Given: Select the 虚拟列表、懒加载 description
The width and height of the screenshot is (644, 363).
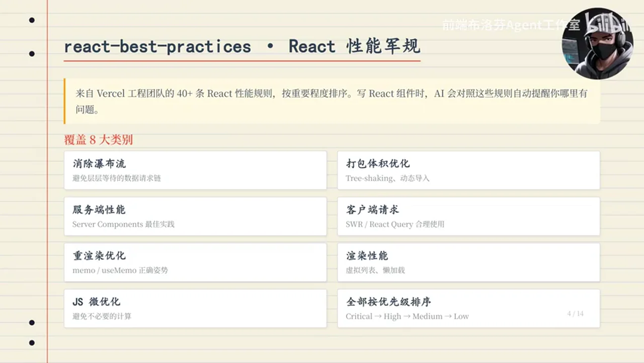Looking at the screenshot, I should tap(375, 270).
